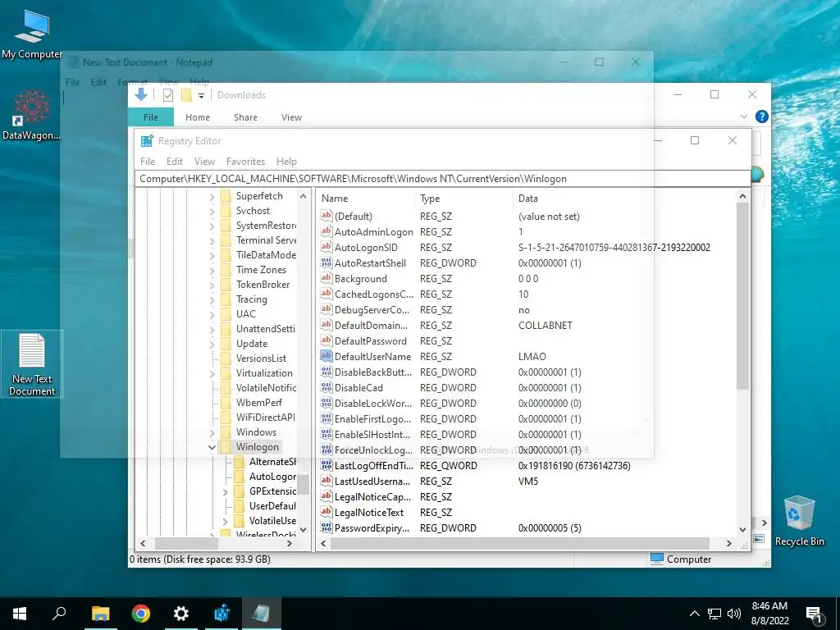The image size is (840, 630).
Task: Expand the Virtualization tree node
Action: pyautogui.click(x=212, y=373)
